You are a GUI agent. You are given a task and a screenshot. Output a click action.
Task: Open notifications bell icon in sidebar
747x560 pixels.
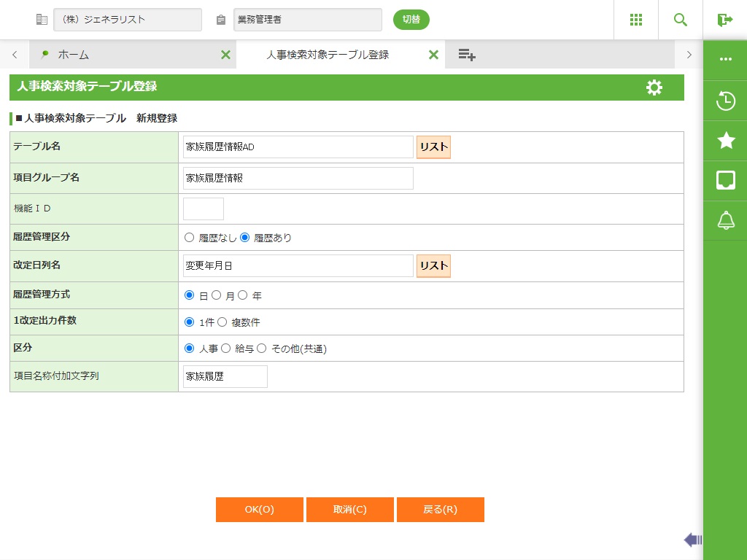point(726,219)
